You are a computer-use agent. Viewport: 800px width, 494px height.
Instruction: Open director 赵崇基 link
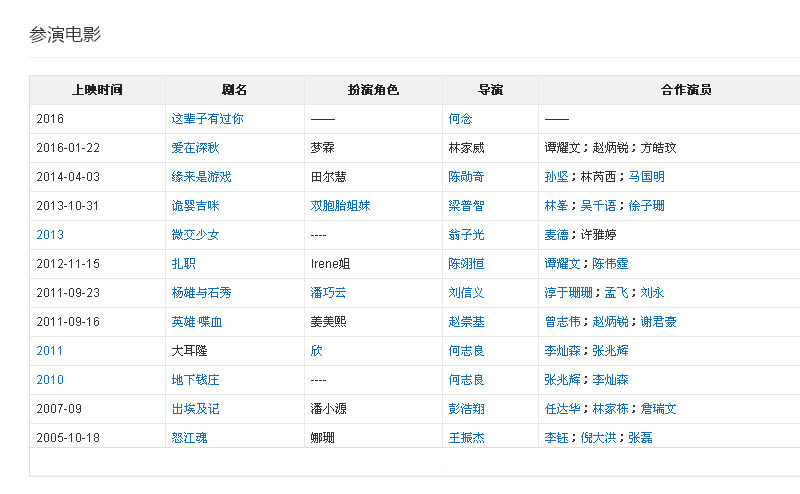pyautogui.click(x=466, y=322)
